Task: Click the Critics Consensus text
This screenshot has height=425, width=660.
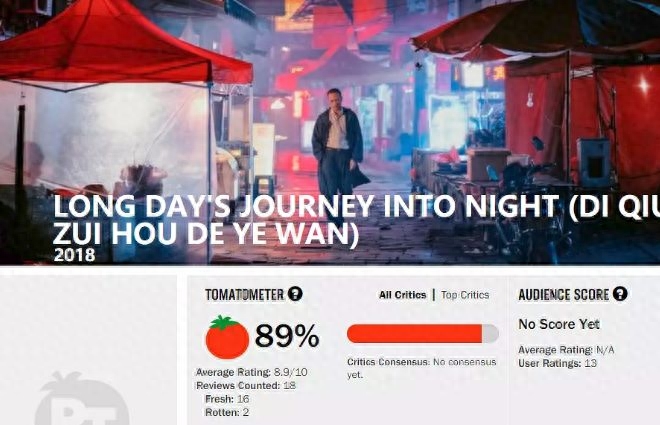Action: (x=422, y=368)
